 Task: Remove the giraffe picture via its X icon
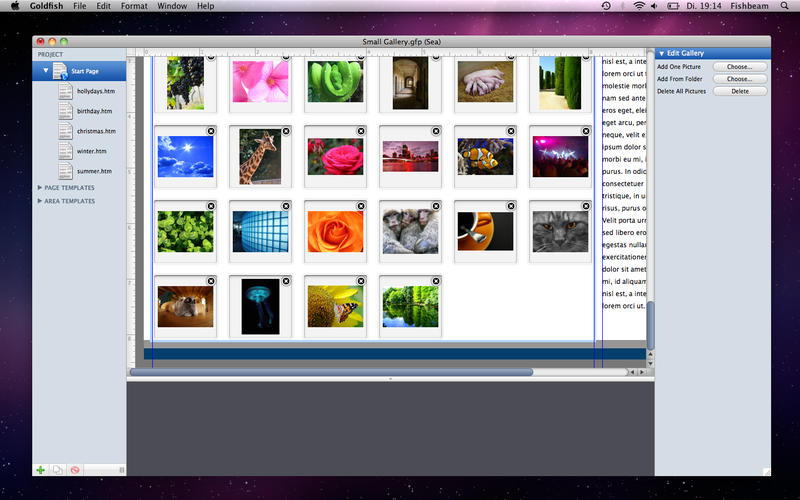tap(286, 131)
